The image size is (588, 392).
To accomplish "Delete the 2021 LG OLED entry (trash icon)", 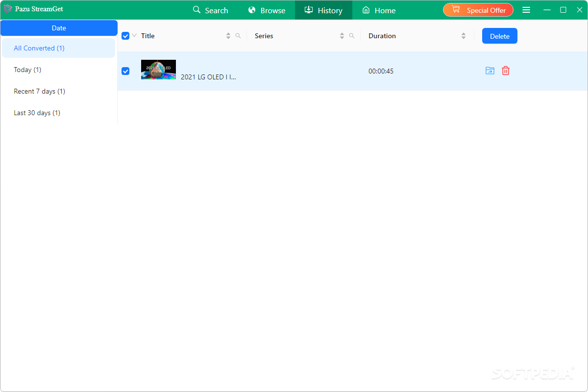I will click(506, 71).
